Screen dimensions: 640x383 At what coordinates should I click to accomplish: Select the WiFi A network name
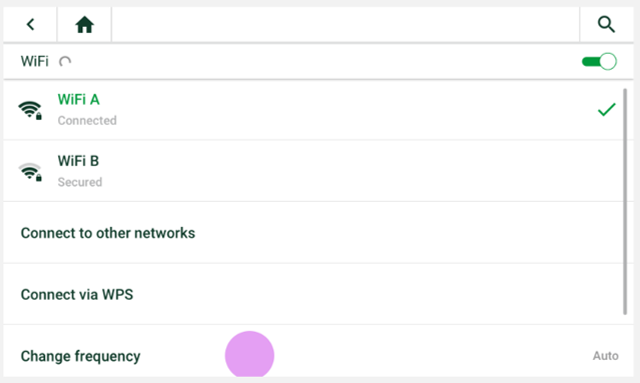(78, 100)
